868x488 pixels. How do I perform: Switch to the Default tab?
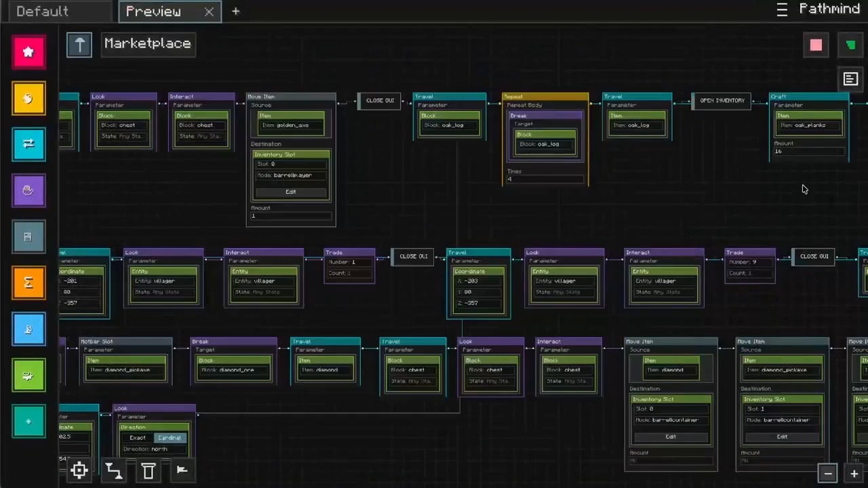[x=42, y=12]
